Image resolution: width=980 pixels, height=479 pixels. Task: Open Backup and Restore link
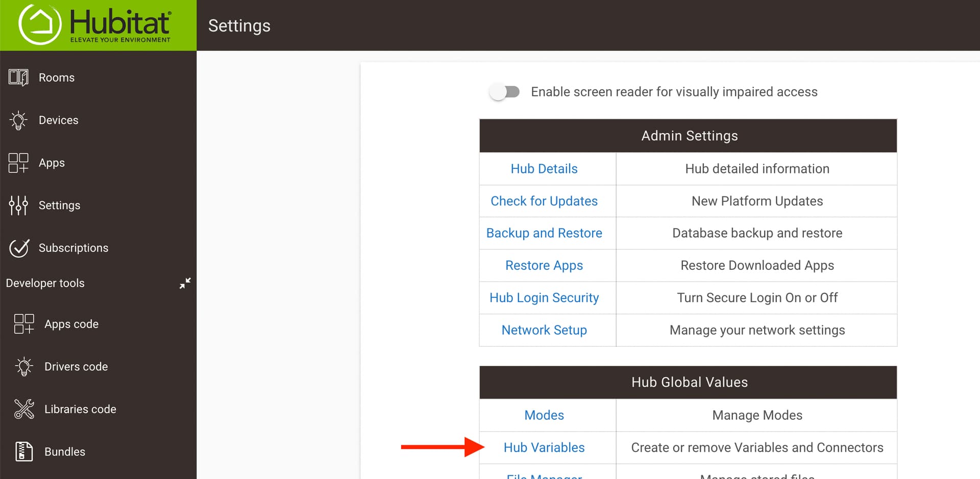click(x=544, y=233)
